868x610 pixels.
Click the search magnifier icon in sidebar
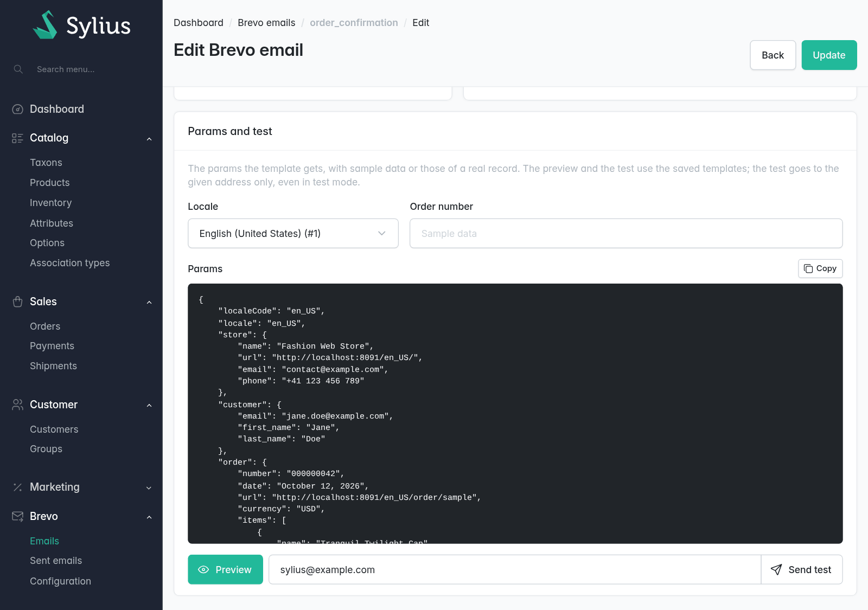[x=18, y=69]
